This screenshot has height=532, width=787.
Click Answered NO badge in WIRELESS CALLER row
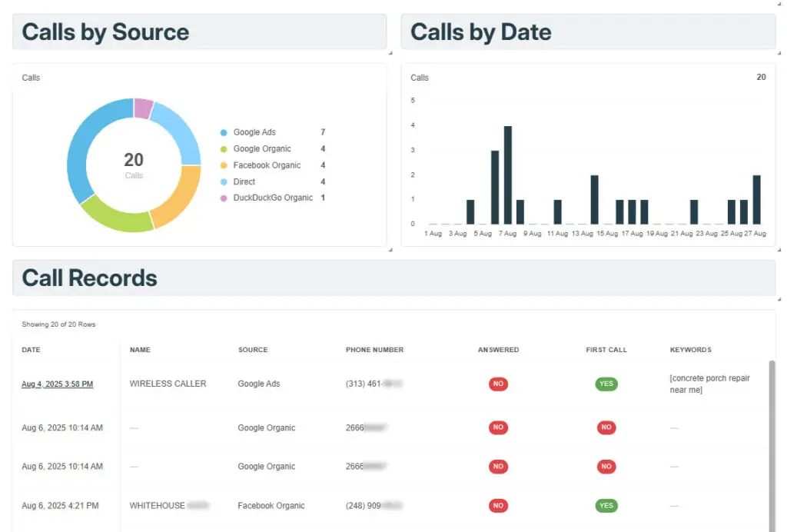coord(498,384)
